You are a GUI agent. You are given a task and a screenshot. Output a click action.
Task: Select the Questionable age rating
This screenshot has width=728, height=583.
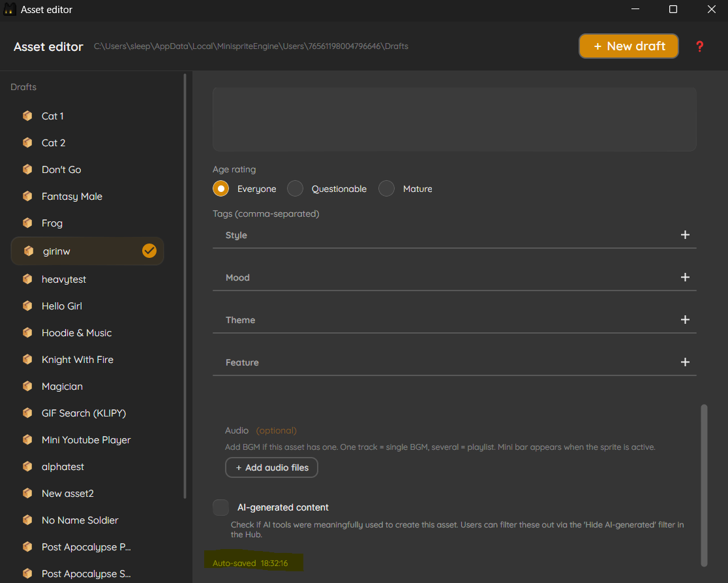pos(296,189)
